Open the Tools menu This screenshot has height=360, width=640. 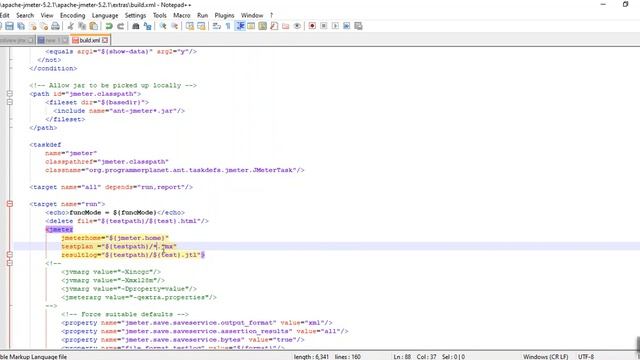click(160, 15)
